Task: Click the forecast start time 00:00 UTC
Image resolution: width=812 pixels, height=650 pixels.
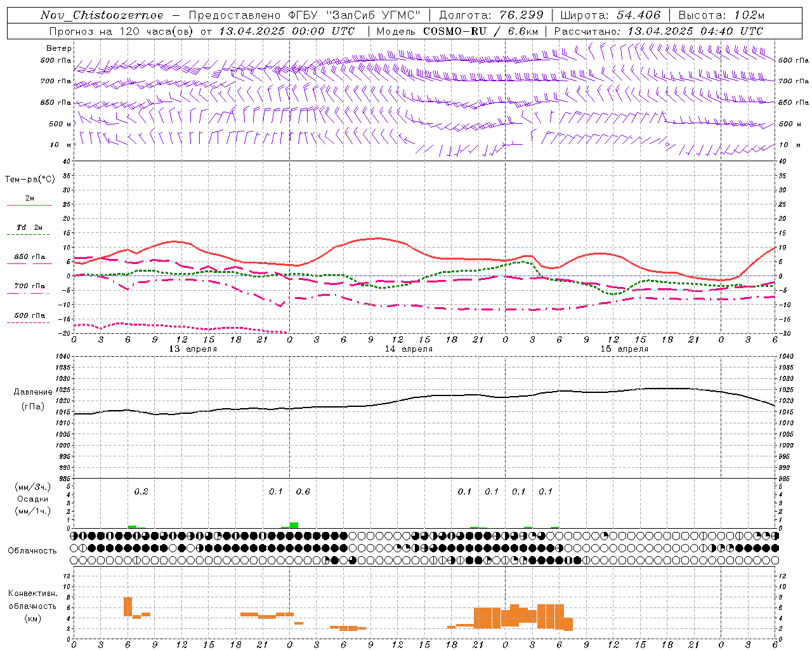Action: [323, 31]
